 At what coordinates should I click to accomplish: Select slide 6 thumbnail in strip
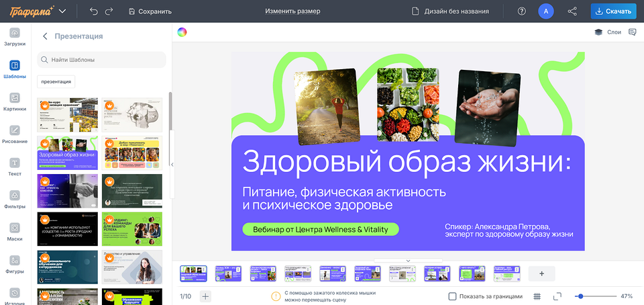368,273
